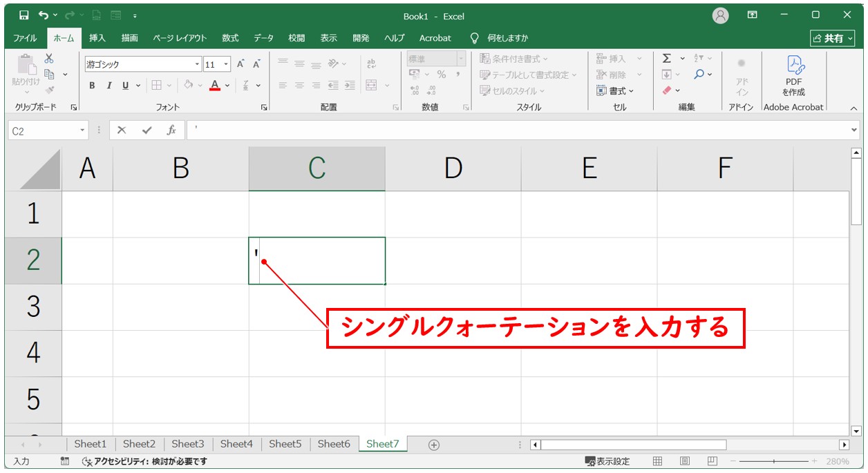The height and width of the screenshot is (473, 868).
Task: Cancel entry with formula bar X
Action: (122, 131)
